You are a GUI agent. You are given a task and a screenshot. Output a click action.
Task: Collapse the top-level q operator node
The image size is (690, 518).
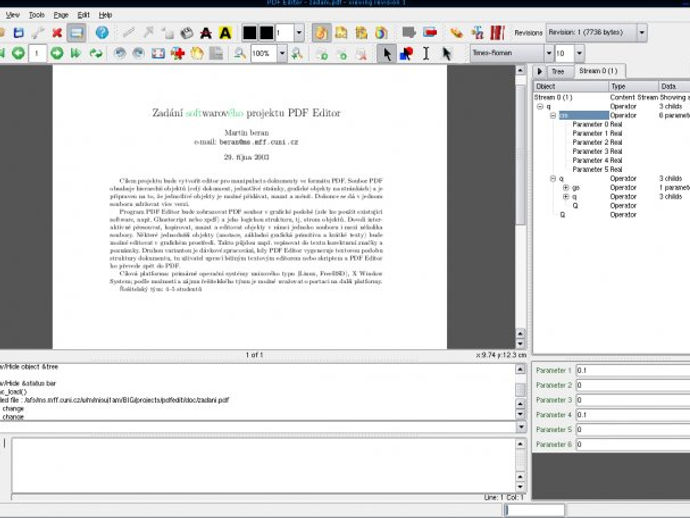540,107
